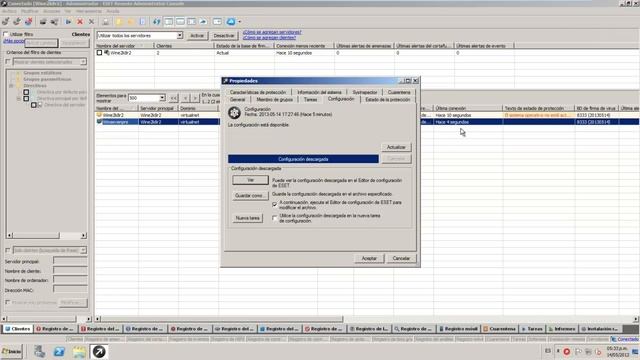The height and width of the screenshot is (360, 640).
Task: Click the Conectado status bar indicator
Action: (x=625, y=339)
